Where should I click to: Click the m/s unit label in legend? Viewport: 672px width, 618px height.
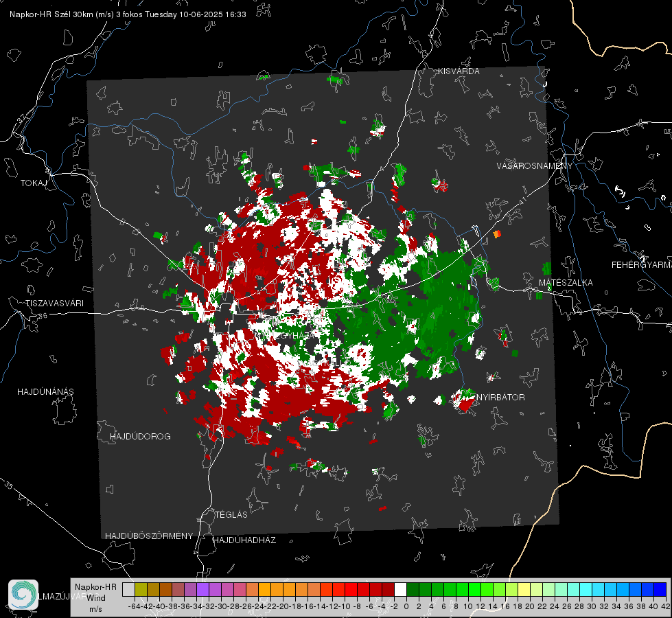coord(95,609)
